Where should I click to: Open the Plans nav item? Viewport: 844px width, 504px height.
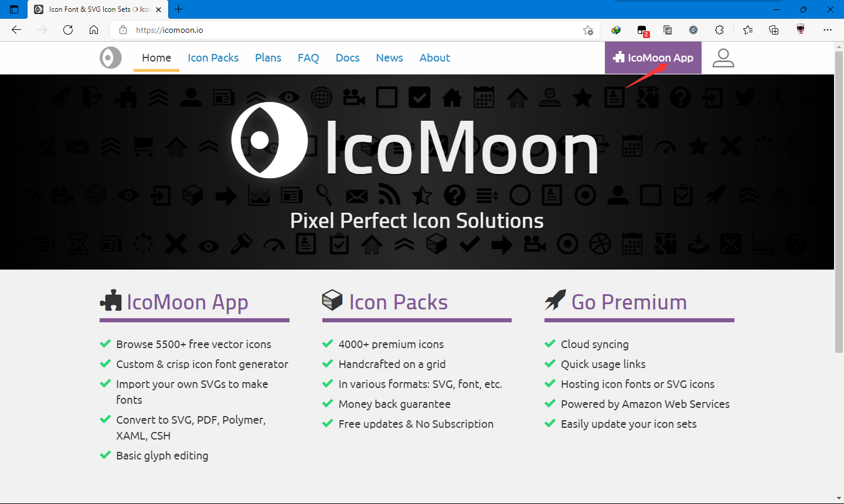tap(268, 57)
